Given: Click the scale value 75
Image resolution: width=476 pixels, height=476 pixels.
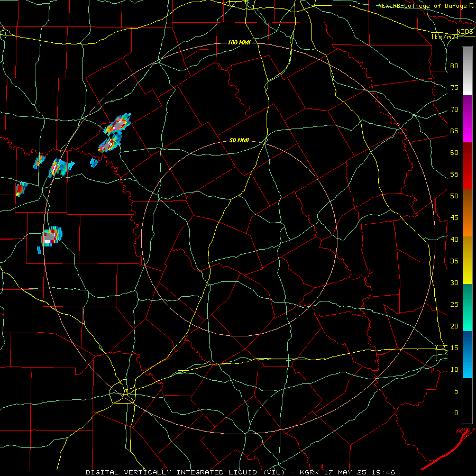Looking at the screenshot, I should pos(454,87).
